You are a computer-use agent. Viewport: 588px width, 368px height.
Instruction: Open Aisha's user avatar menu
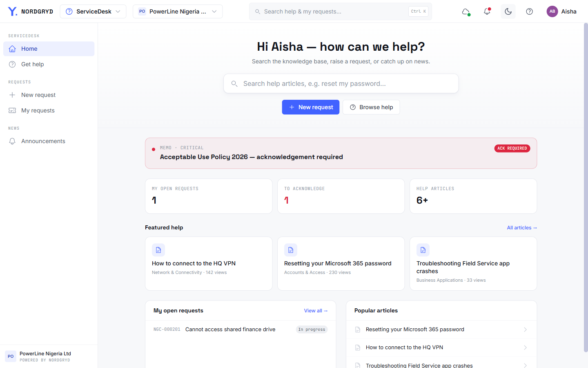(x=561, y=11)
